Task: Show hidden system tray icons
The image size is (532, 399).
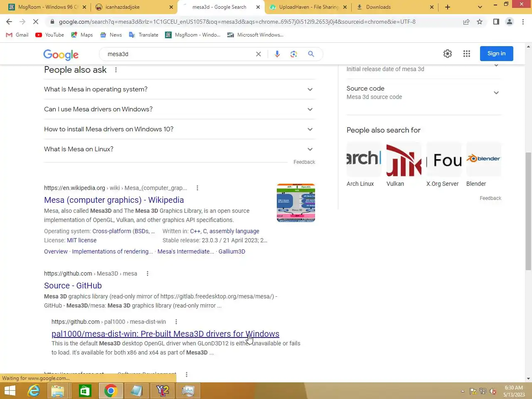Action: 463,391
